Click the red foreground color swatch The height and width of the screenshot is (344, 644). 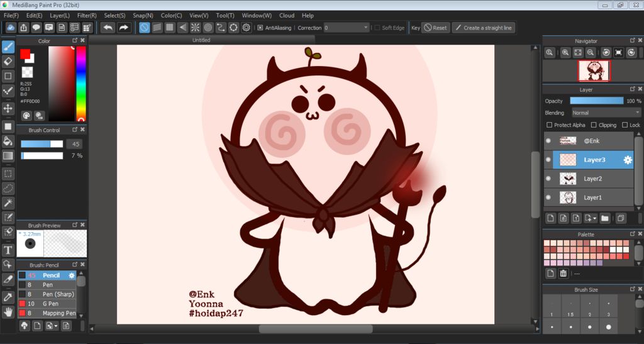25,54
